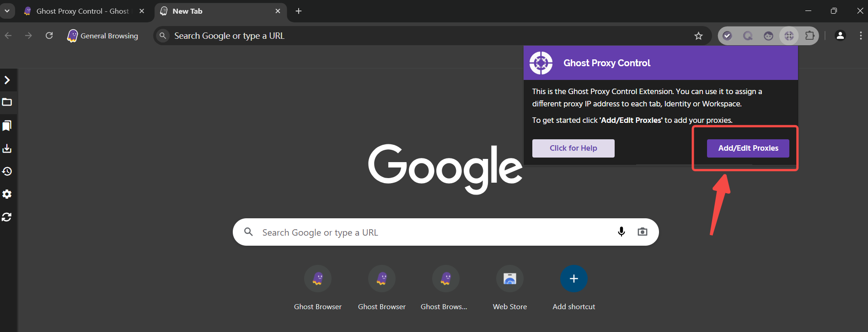Click the Click for Help button

(573, 148)
